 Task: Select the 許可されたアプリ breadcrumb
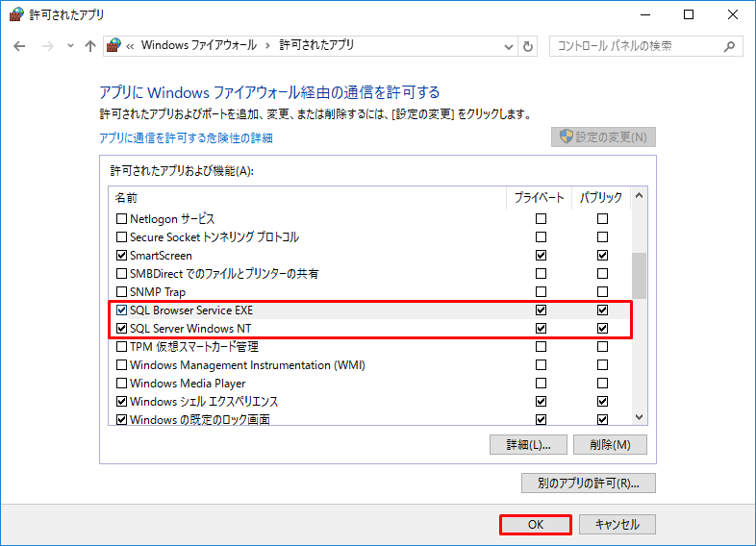click(x=316, y=45)
